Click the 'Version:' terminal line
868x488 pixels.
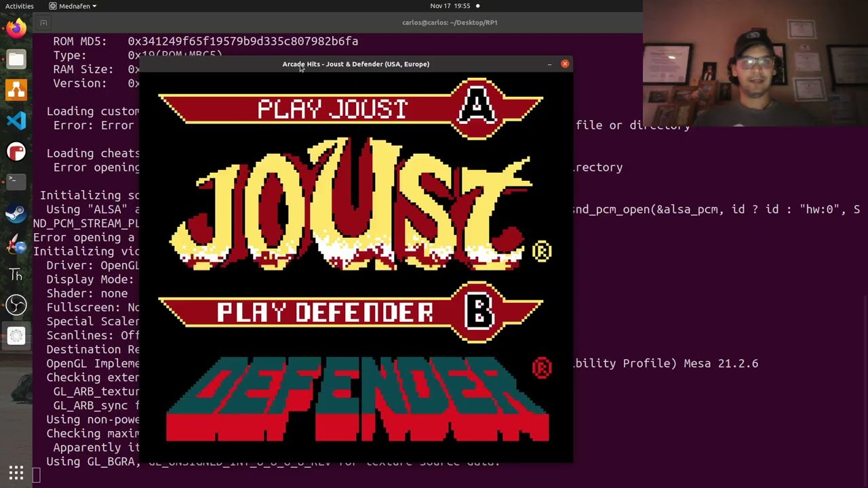96,83
